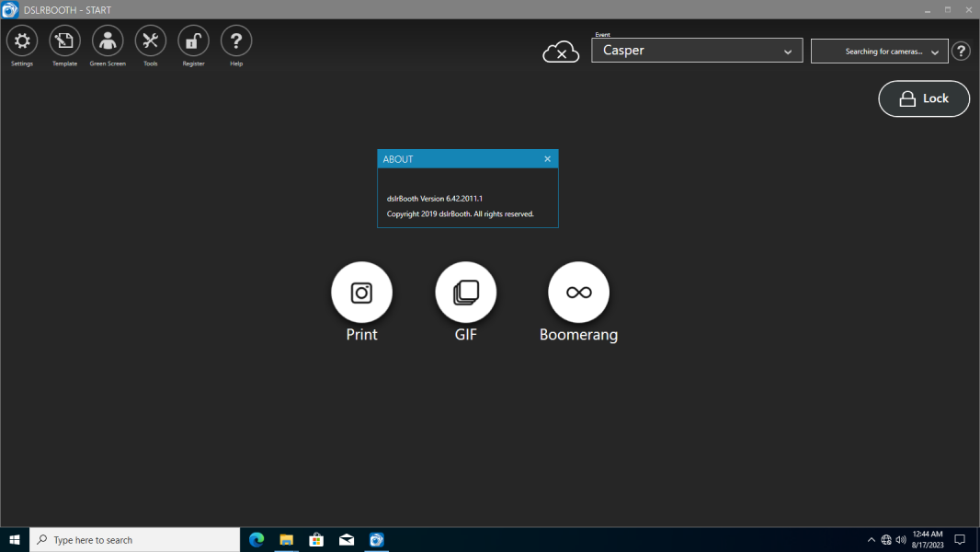
Task: Close the ABOUT dialog
Action: tap(548, 159)
